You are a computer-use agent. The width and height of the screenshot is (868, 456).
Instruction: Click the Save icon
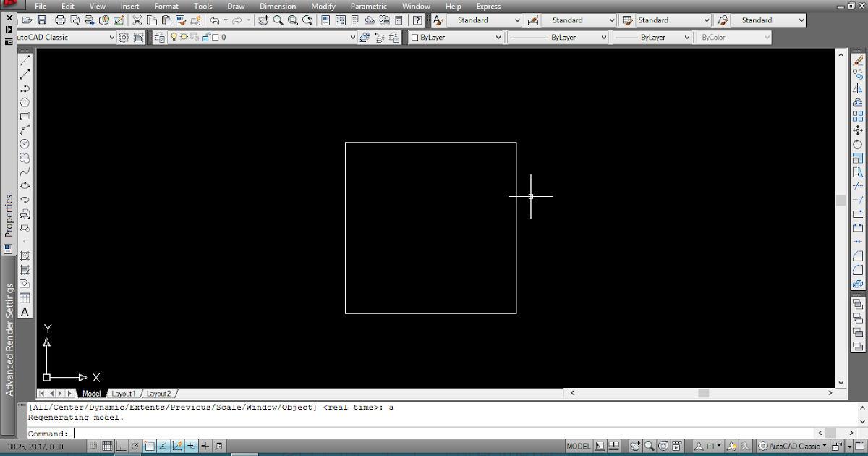(42, 20)
